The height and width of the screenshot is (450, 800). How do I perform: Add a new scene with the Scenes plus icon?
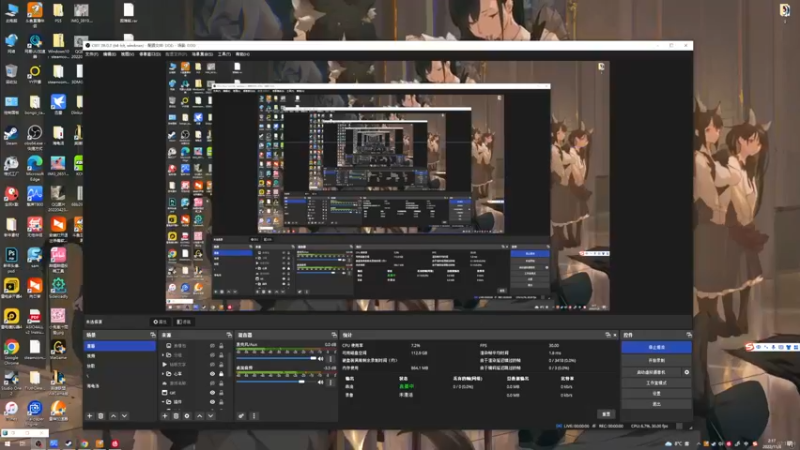[90, 416]
